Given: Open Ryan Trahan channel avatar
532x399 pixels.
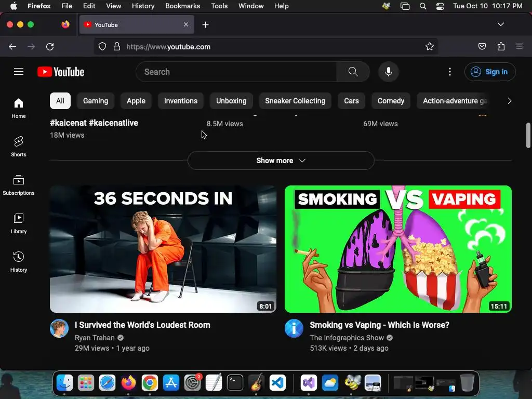Looking at the screenshot, I should pyautogui.click(x=59, y=328).
